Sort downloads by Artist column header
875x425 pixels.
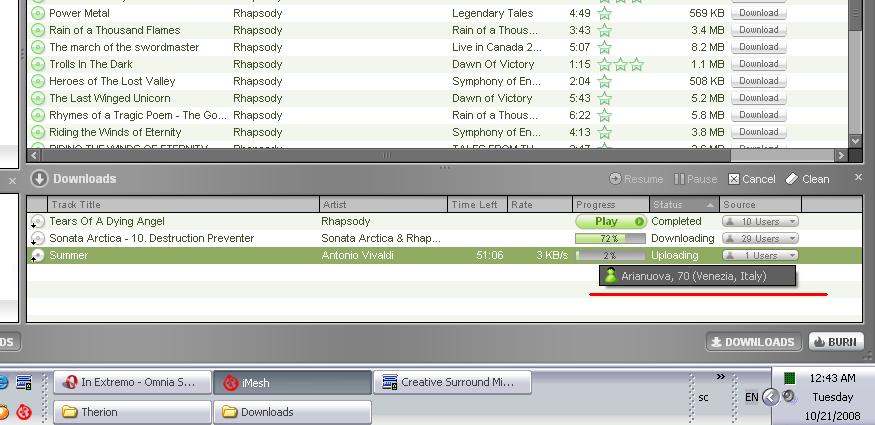pos(383,205)
